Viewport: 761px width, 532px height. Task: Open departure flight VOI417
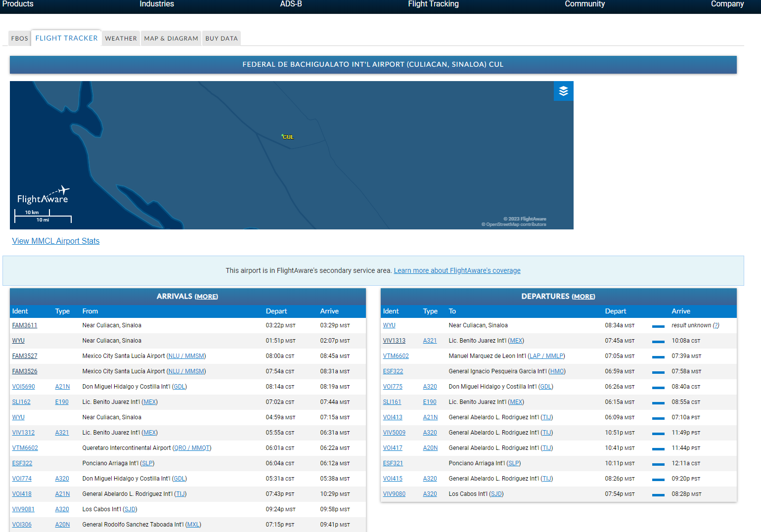[x=393, y=448]
